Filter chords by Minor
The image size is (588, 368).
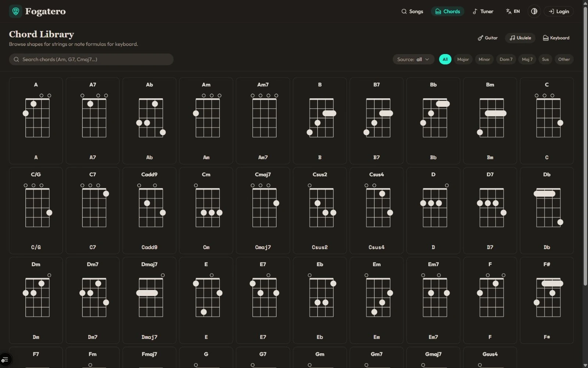tap(484, 59)
